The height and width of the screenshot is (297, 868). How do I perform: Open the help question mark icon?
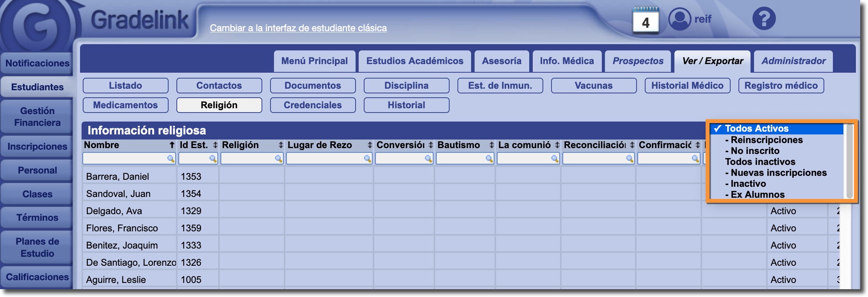tap(764, 19)
